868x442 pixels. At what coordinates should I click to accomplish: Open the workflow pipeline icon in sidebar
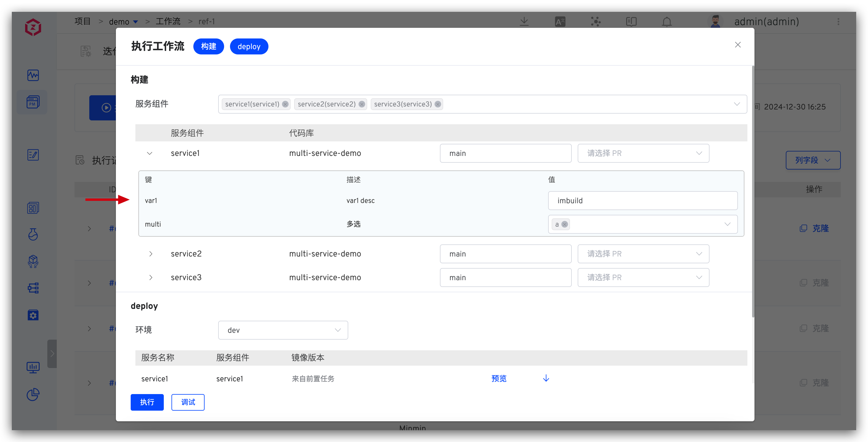click(33, 288)
